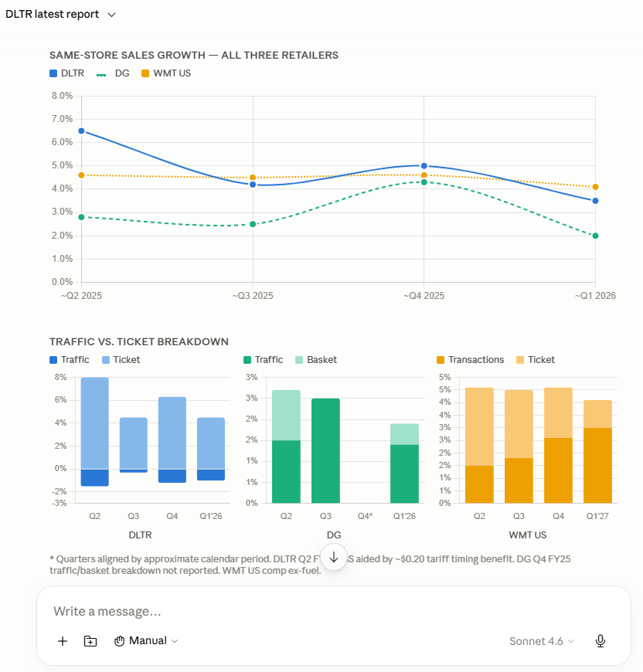Viewport: 643px width, 672px height.
Task: Click the WMT US data point at ~Q3 2025
Action: 253,178
